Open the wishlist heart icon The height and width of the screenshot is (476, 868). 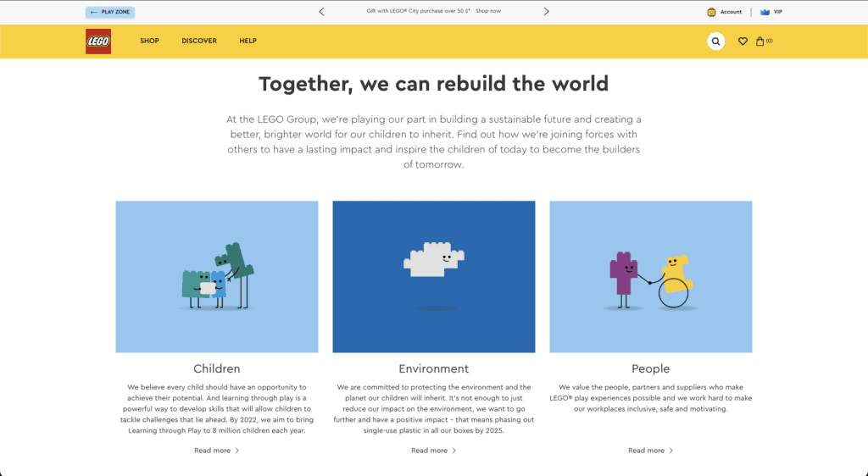[x=743, y=41]
